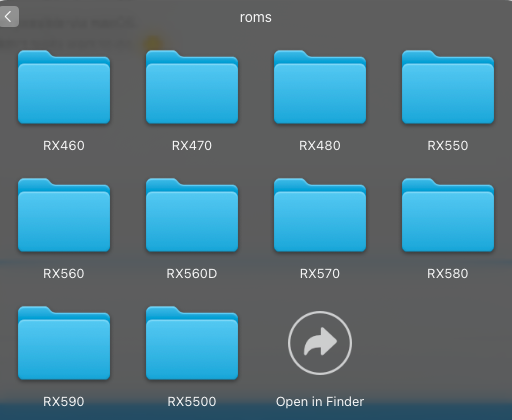Select the "RX590" folder label
This screenshot has height=420, width=512.
pos(64,402)
